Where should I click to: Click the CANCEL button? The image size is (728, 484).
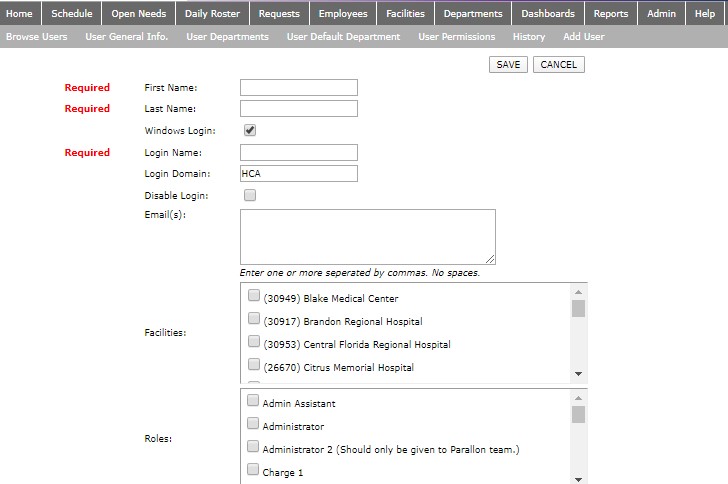tap(558, 64)
